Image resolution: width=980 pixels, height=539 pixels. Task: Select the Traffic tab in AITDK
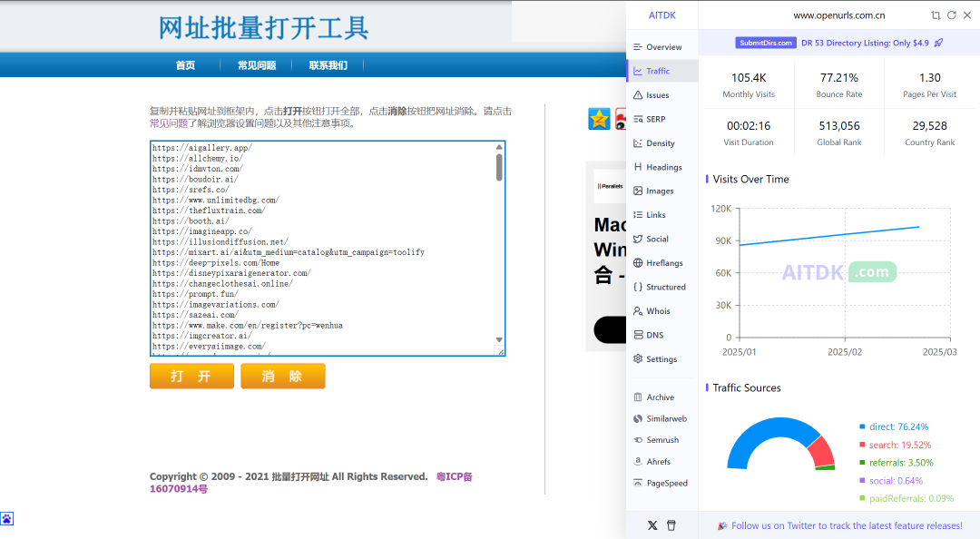coord(661,72)
